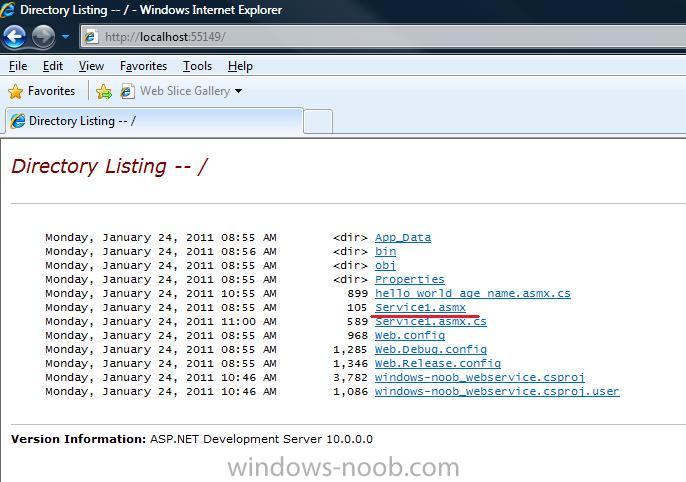Open the View menu

(91, 66)
